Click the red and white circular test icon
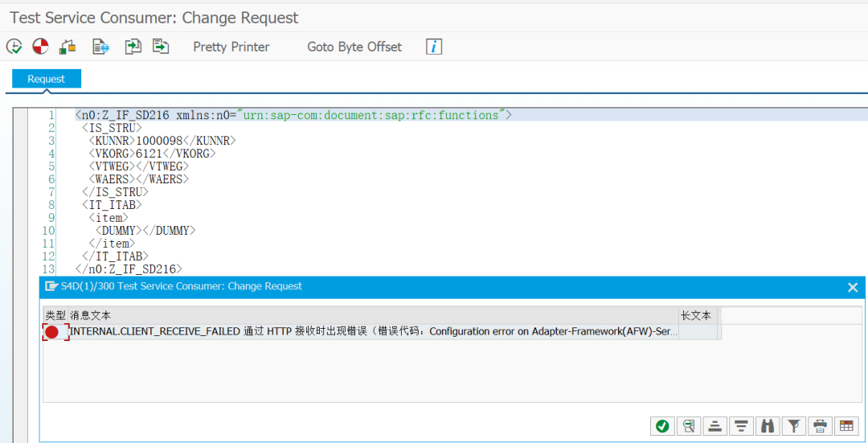 click(40, 47)
